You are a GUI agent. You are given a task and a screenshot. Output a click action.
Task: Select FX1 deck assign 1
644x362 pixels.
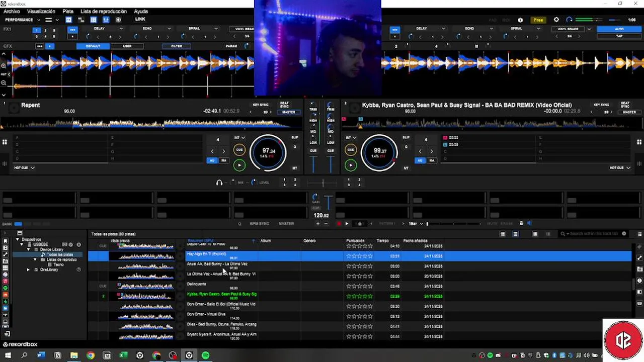point(36,30)
